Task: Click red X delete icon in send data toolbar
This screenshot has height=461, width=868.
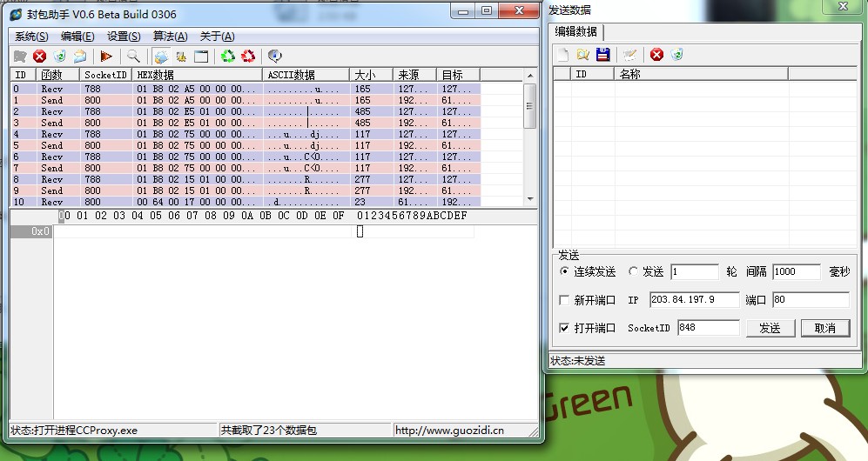Action: point(656,54)
